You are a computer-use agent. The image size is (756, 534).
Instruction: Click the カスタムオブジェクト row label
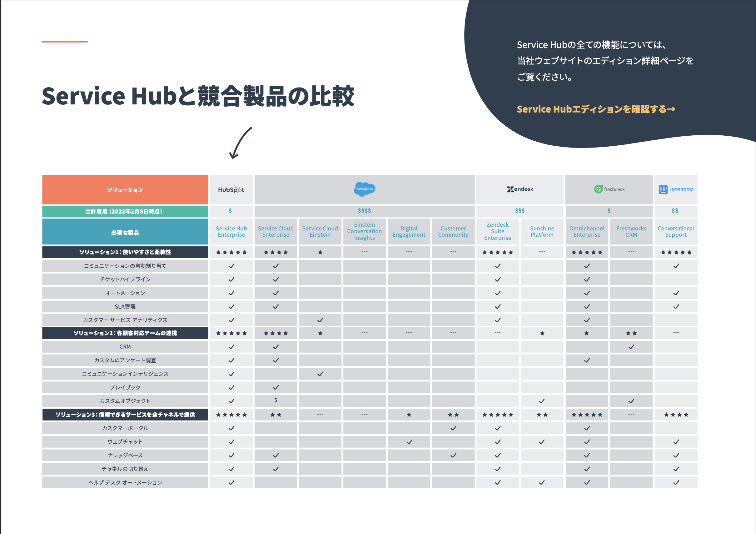(x=125, y=401)
